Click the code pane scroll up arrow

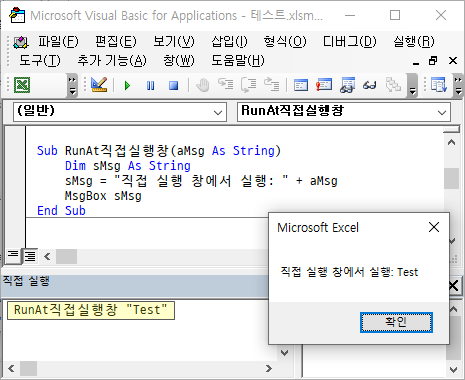[x=452, y=143]
